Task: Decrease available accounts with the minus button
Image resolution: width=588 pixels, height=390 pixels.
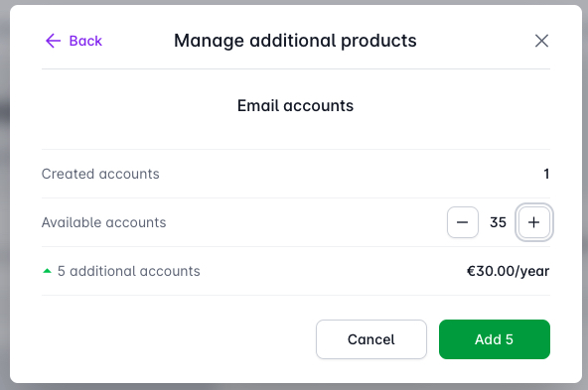Action: (x=463, y=222)
